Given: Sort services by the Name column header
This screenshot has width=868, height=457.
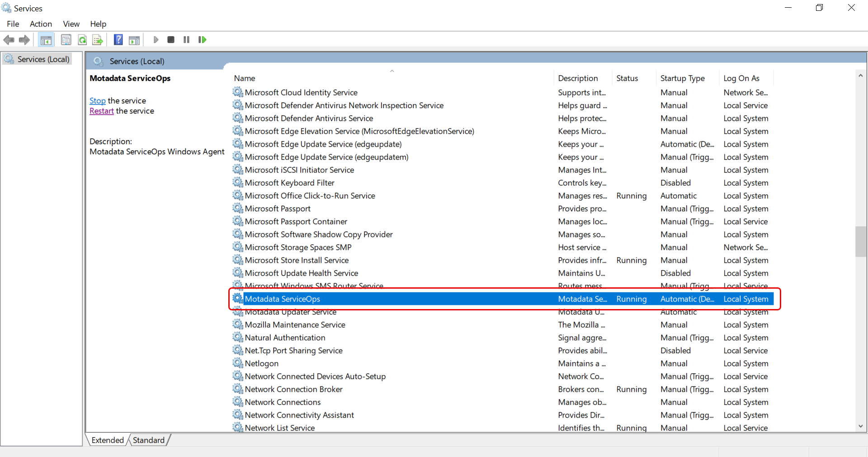Looking at the screenshot, I should 245,78.
